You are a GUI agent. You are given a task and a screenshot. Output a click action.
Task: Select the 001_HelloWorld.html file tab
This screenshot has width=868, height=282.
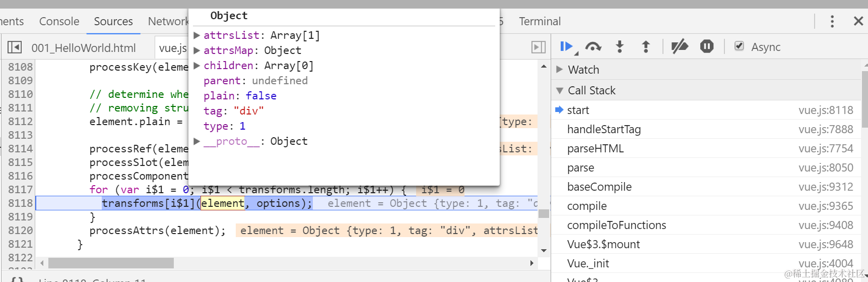84,48
